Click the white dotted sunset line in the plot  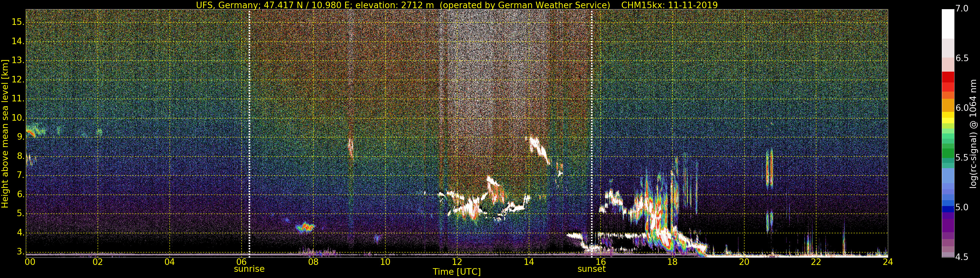coord(592,133)
